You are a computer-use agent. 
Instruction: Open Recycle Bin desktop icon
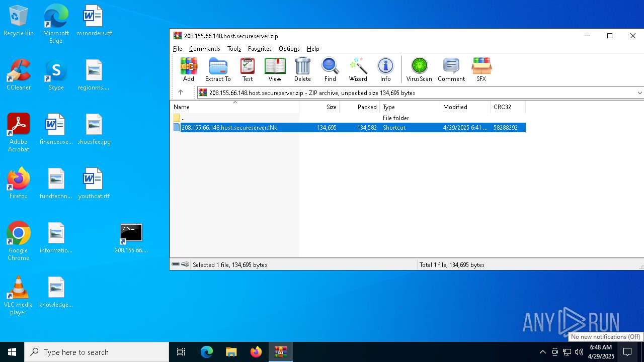(x=19, y=21)
